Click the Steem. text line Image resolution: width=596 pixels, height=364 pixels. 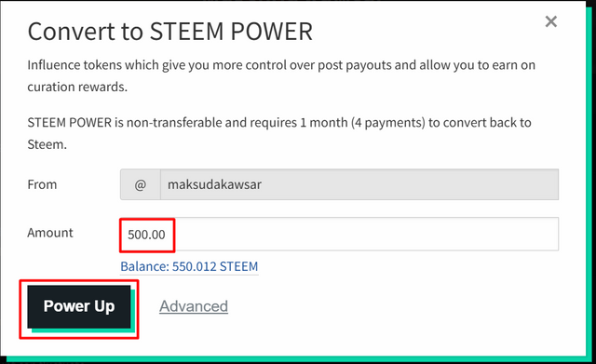47,145
